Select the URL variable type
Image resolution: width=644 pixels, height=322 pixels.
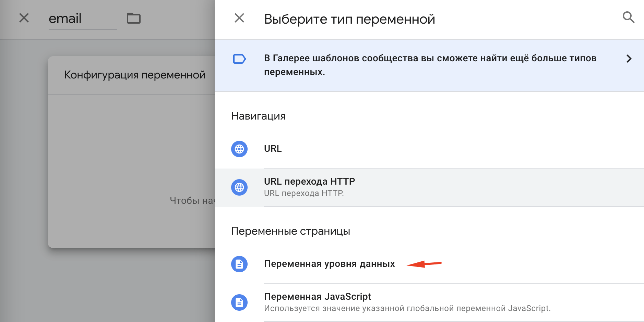(429, 149)
